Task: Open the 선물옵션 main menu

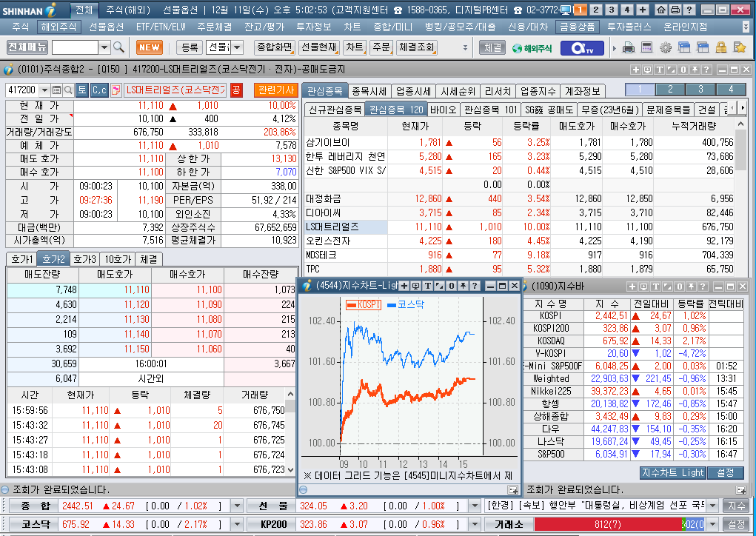Action: pos(106,27)
